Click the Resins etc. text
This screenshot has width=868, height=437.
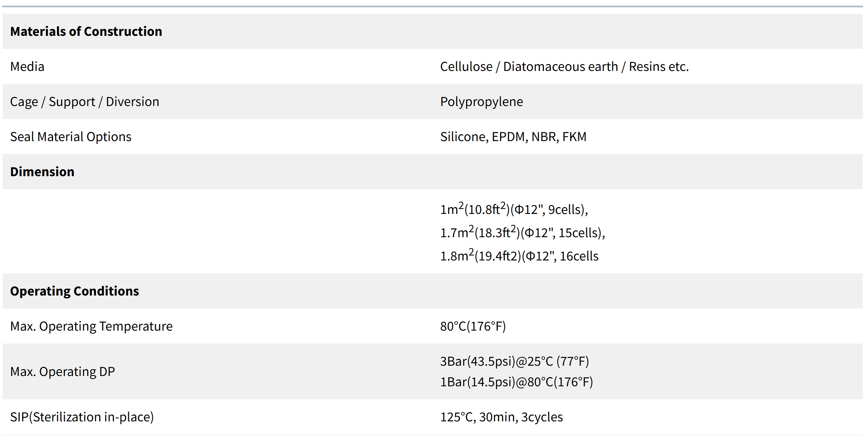click(659, 66)
